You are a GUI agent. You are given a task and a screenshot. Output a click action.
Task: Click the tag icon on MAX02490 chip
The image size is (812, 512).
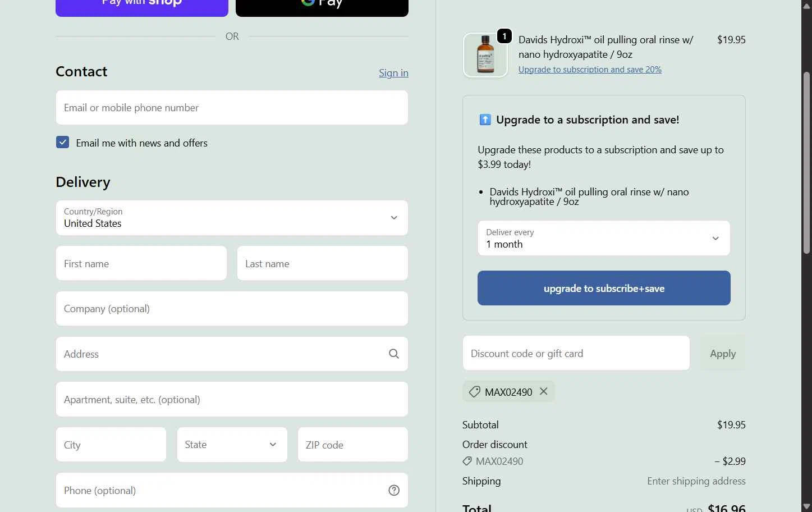click(x=474, y=392)
